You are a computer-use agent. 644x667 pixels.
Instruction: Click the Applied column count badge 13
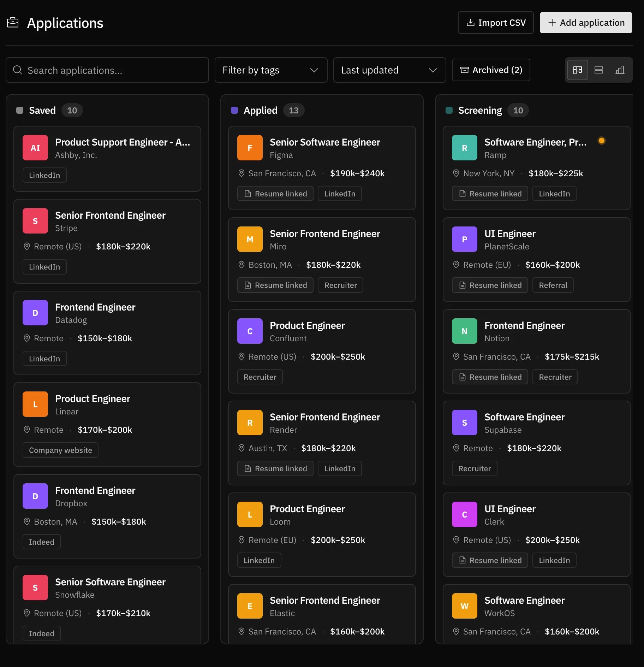[294, 110]
